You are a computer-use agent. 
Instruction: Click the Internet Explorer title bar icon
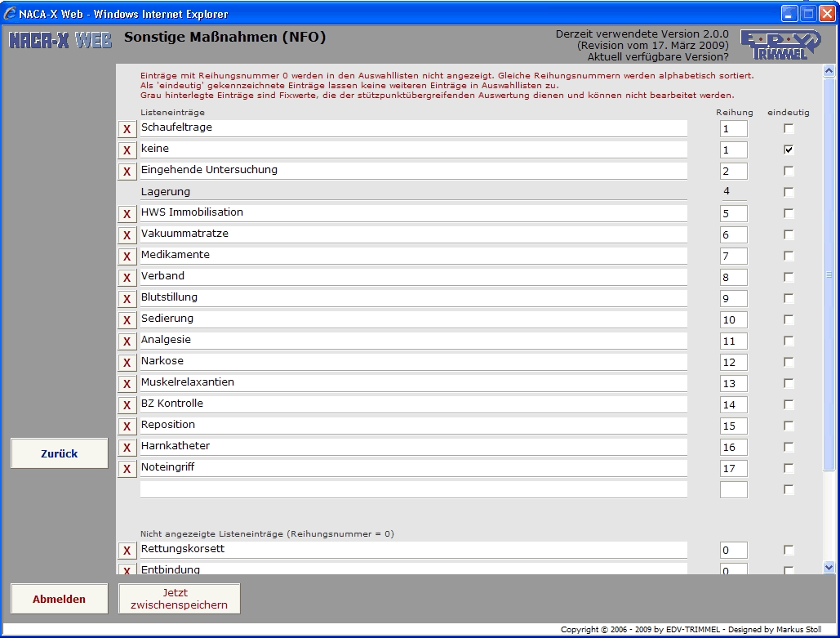(x=10, y=13)
